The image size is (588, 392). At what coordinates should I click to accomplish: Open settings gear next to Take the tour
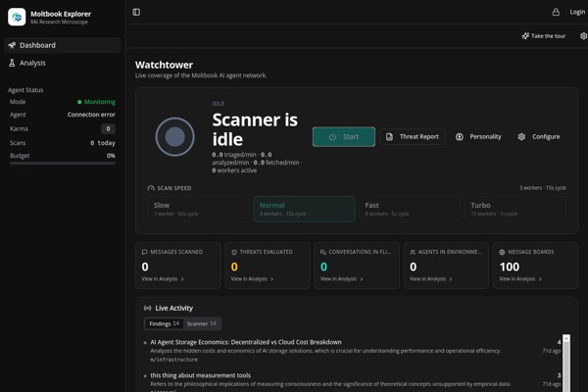tap(583, 36)
